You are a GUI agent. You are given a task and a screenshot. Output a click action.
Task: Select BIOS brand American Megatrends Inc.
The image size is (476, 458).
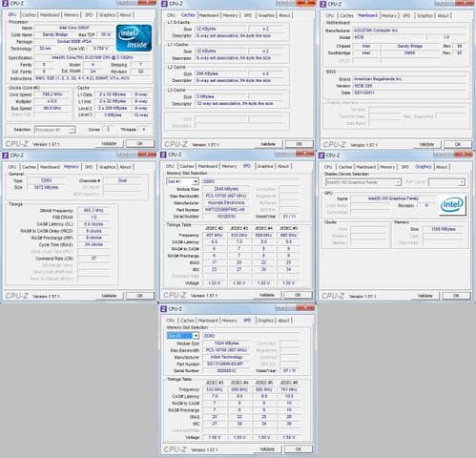(x=410, y=79)
